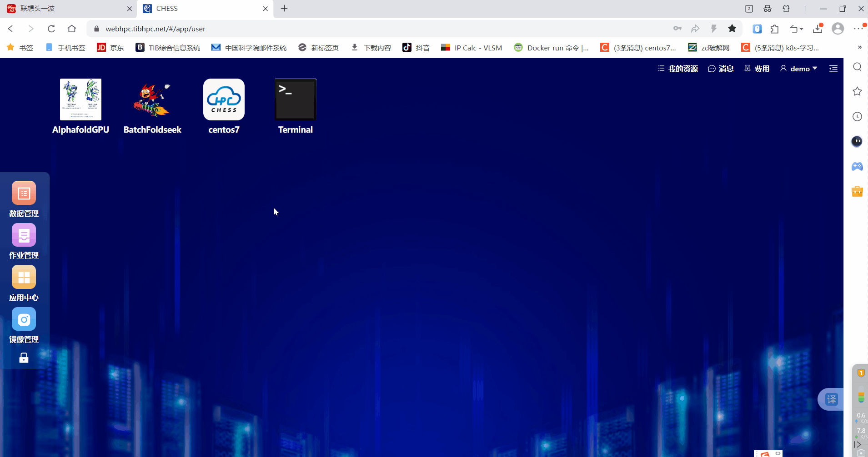Click the share arrow in address bar
This screenshot has height=457, width=868.
[x=695, y=29]
